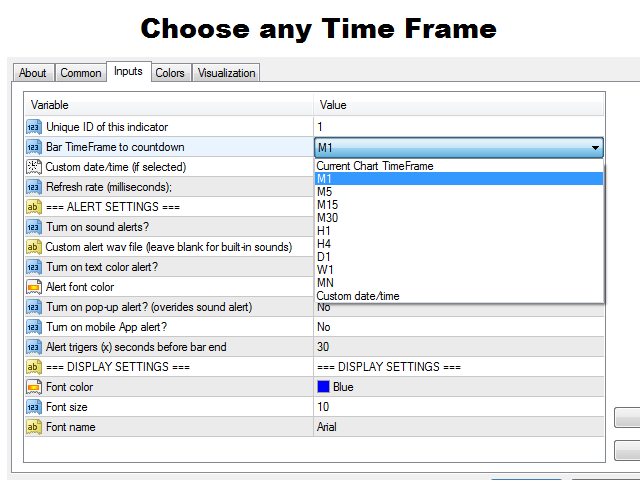Screen dimensions: 640x480
Task: Select highlighted M1 in dropdown list
Action: 459,179
